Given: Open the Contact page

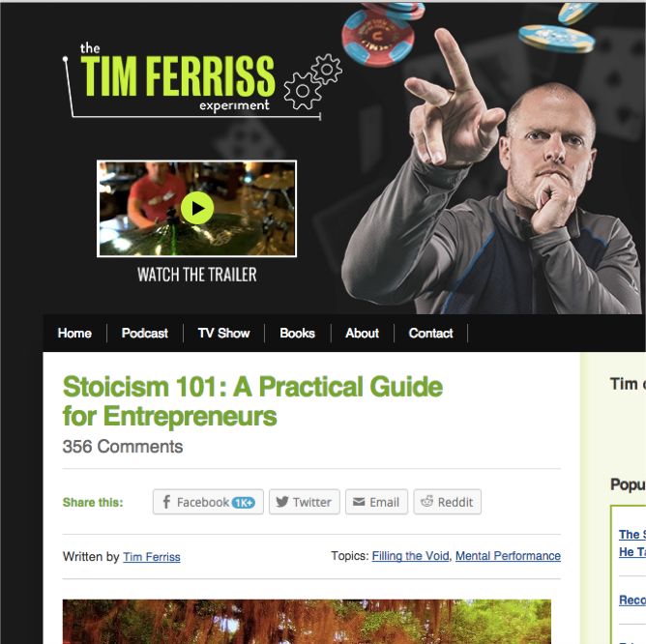Looking at the screenshot, I should tap(430, 333).
